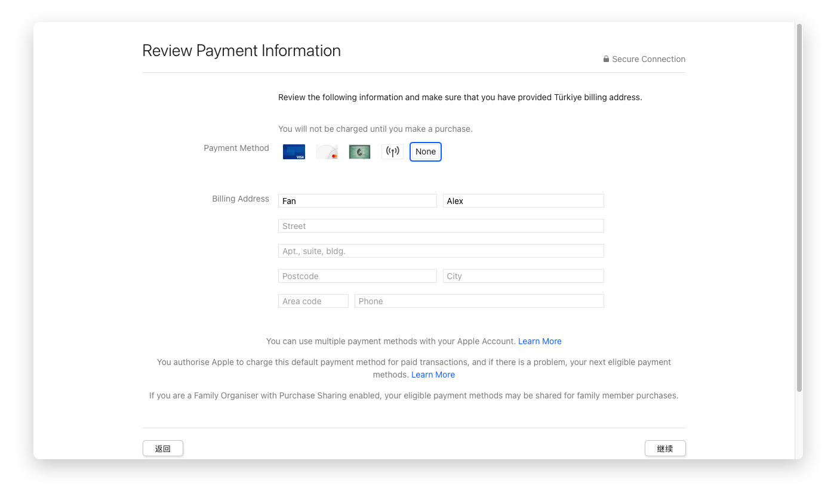Click the Payment Method label
This screenshot has height=504, width=837.
[236, 148]
